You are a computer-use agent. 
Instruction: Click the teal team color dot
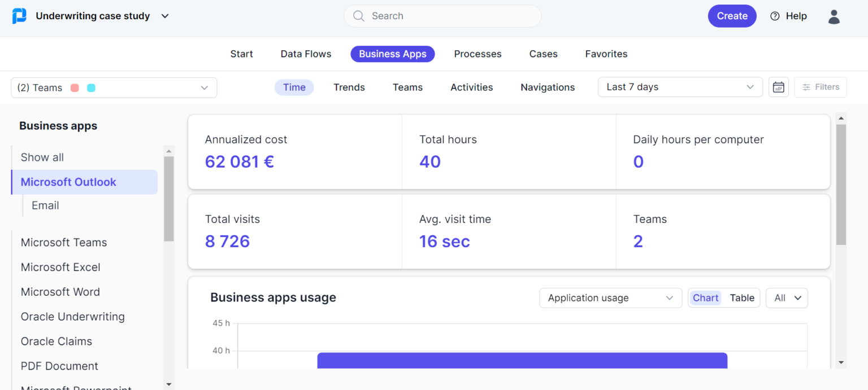point(91,87)
